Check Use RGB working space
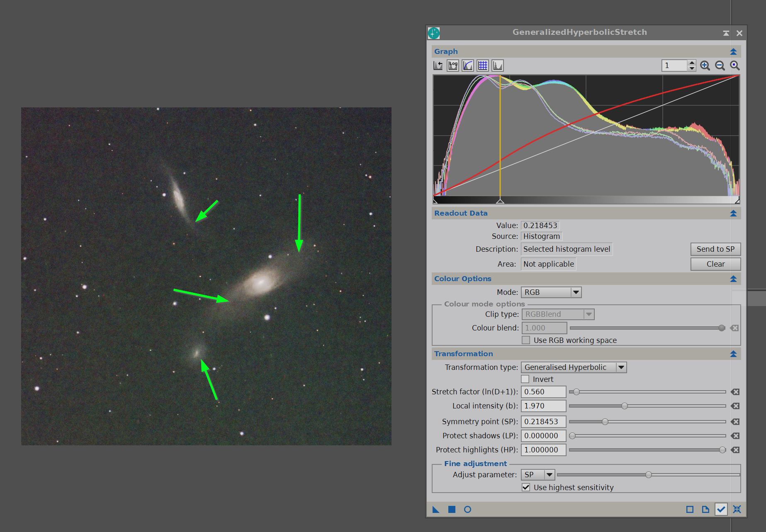 coord(526,340)
